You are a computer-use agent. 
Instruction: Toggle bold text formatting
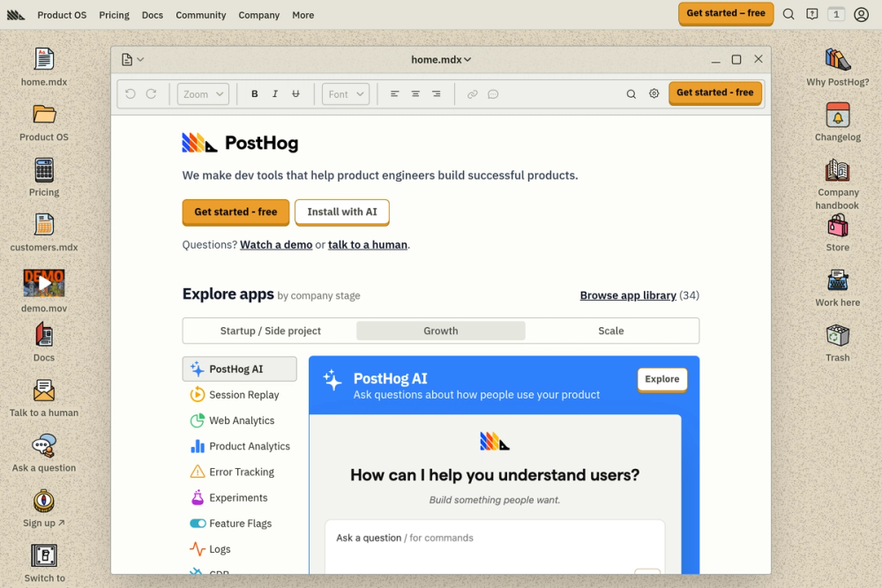[x=254, y=93]
